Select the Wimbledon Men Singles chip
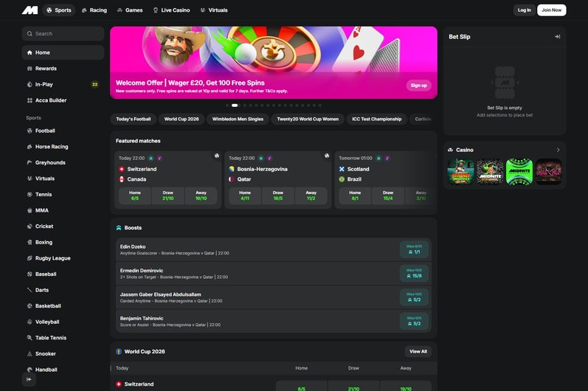Viewport: 588px width, 391px height. [238, 120]
